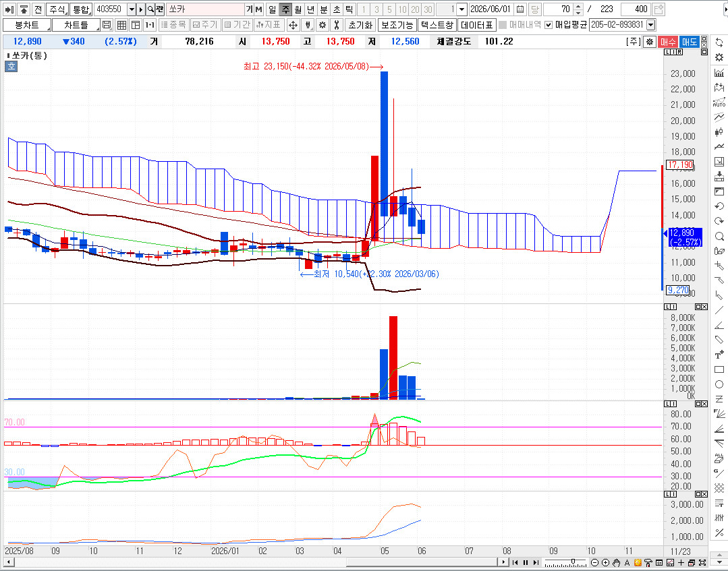Select the rectangle drawing tool
The width and height of the screenshot is (728, 571).
719,369
